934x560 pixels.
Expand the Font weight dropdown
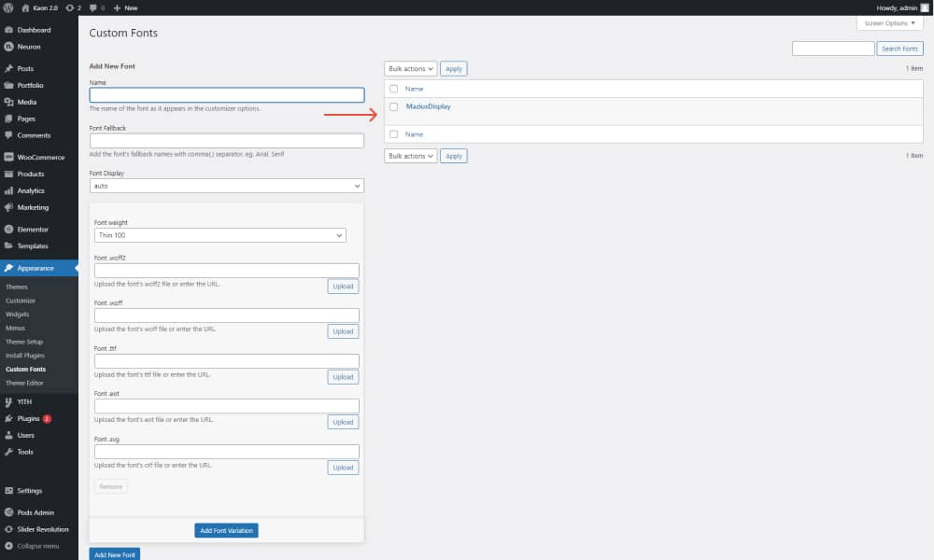pyautogui.click(x=219, y=235)
